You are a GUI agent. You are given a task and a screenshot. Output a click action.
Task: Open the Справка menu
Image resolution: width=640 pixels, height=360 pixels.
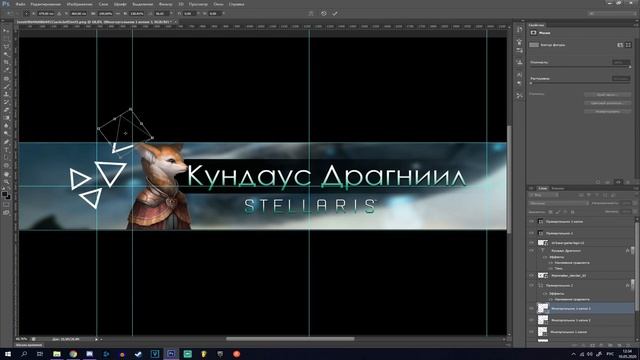tap(236, 4)
